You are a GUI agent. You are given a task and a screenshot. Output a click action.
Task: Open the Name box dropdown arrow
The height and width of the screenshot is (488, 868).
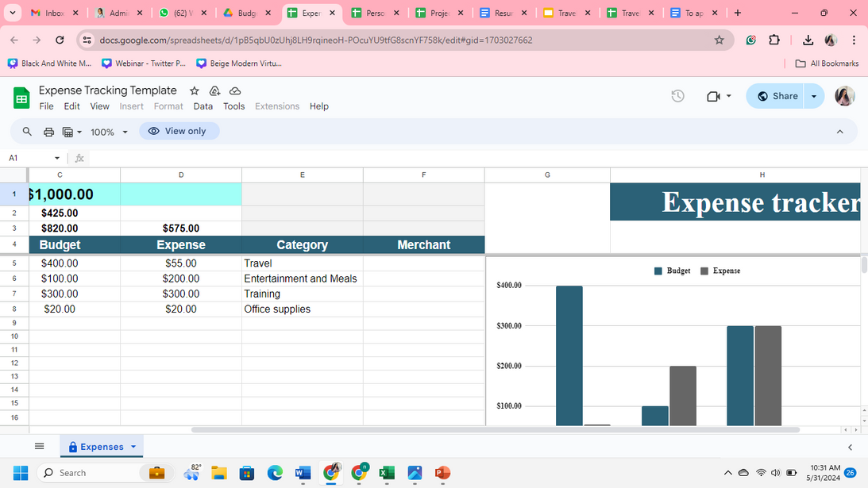tap(57, 158)
